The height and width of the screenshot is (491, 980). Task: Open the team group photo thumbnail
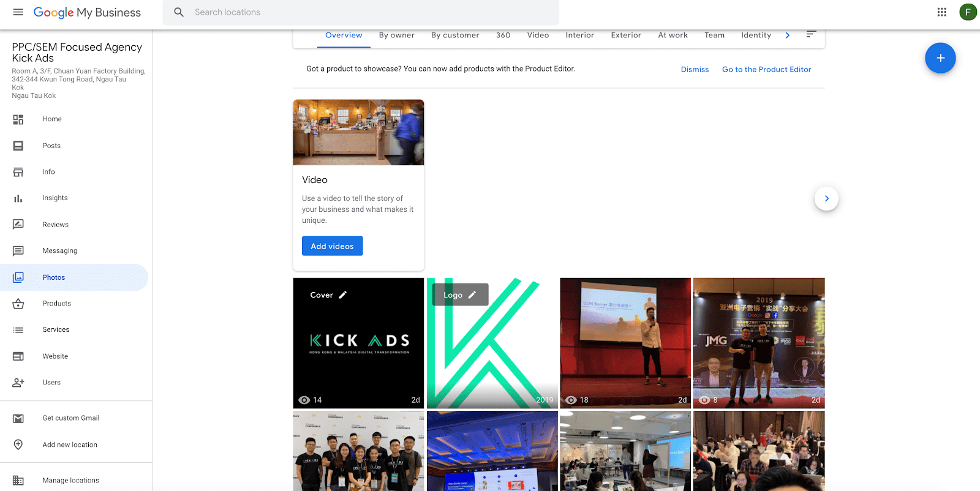pyautogui.click(x=358, y=451)
